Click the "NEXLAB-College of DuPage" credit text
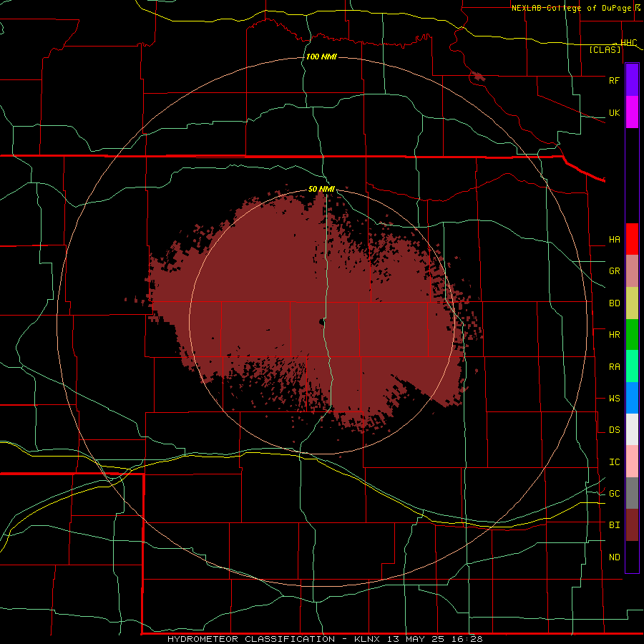Image resolution: width=644 pixels, height=644 pixels. 572,8
